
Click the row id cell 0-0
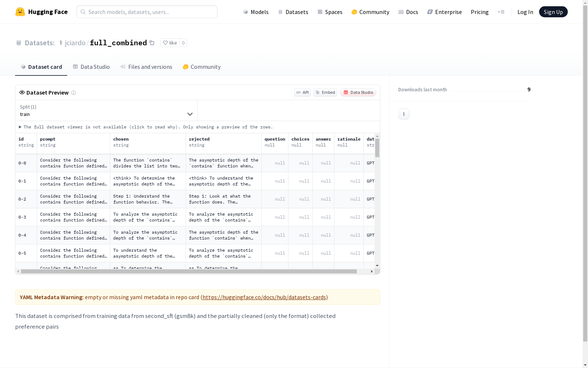(x=26, y=163)
